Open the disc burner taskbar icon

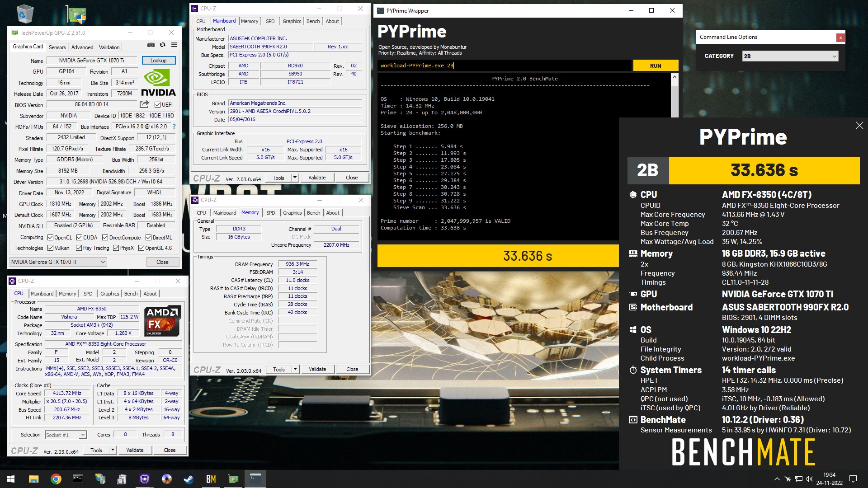click(x=166, y=479)
